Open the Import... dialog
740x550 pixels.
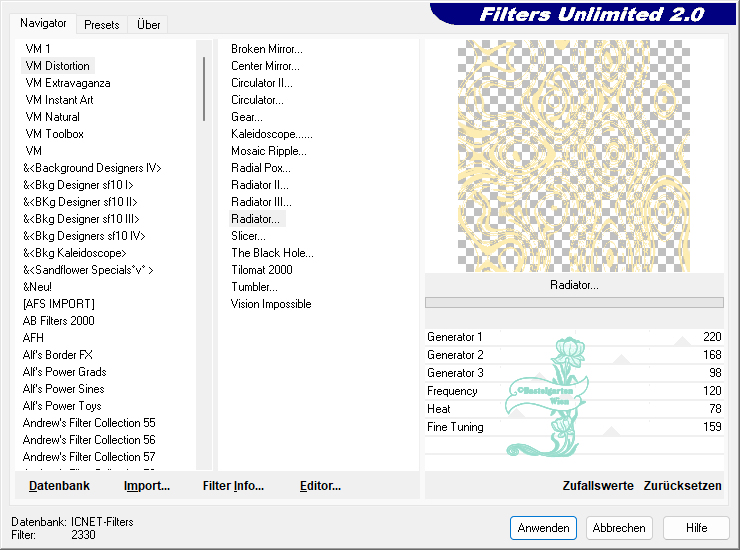[147, 486]
